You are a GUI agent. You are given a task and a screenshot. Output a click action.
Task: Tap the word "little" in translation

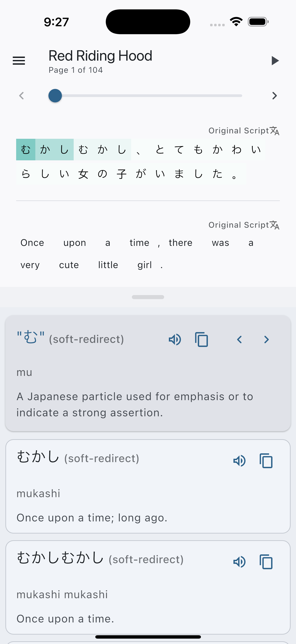pos(108,265)
